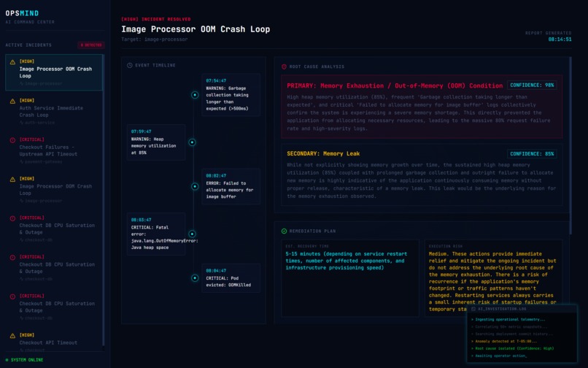
Task: Click the CONFIDENCE: 98% badge
Action: [532, 85]
